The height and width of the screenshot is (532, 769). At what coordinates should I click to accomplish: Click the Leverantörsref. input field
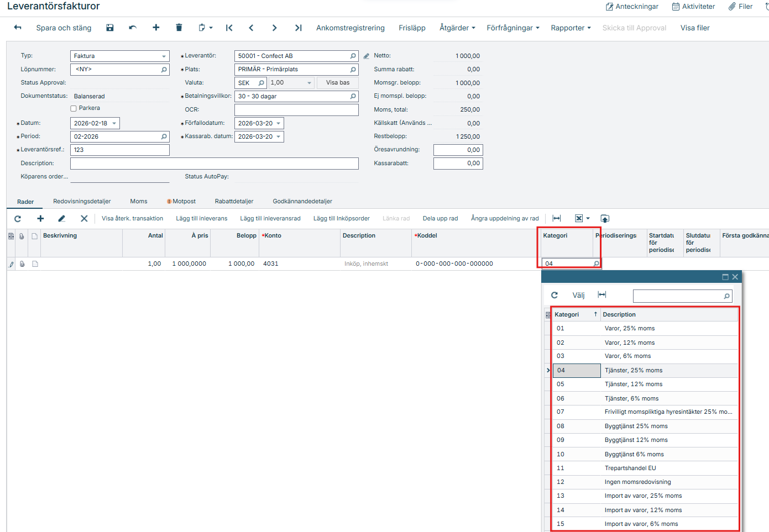119,150
